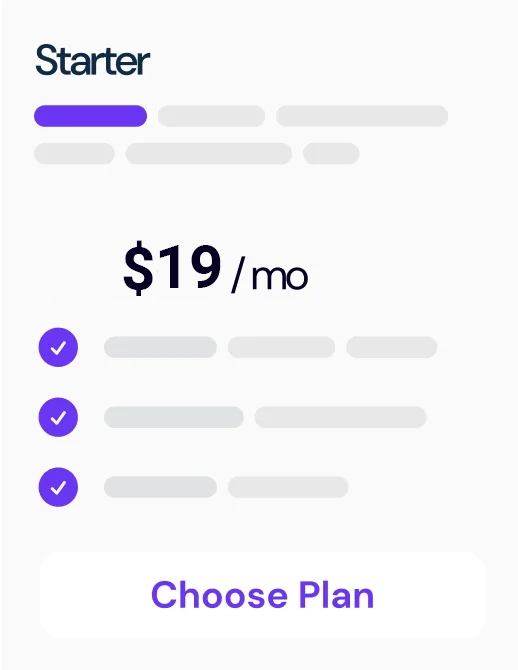Click the second purple checkmark icon
The width and height of the screenshot is (518, 670).
(x=58, y=417)
